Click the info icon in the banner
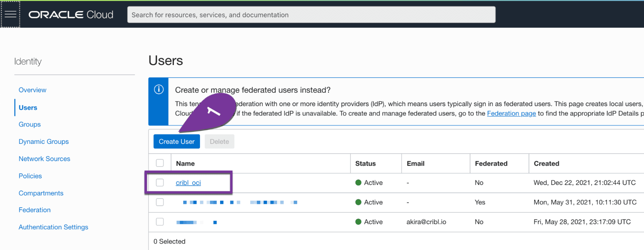 (x=159, y=89)
